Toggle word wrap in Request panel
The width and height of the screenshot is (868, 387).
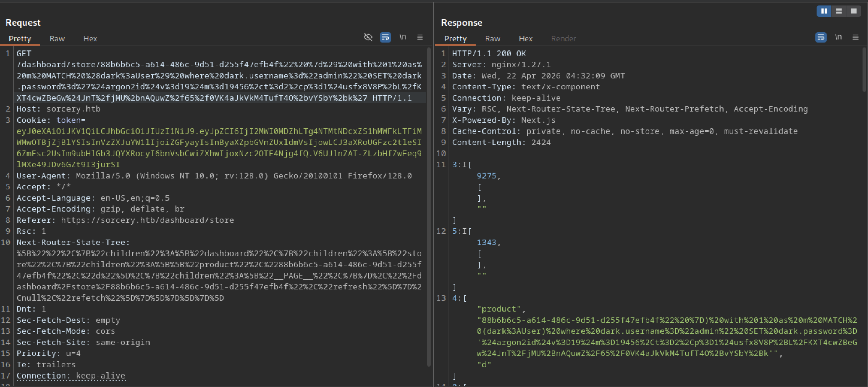click(385, 37)
